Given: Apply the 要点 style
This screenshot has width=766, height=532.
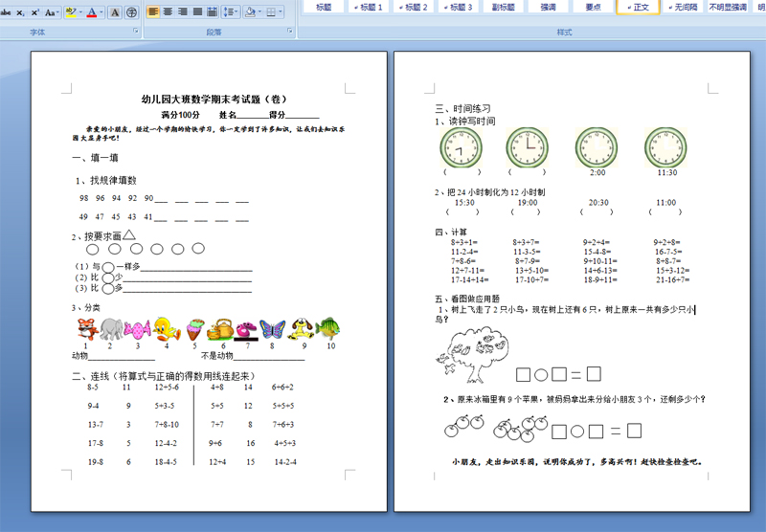Looking at the screenshot, I should (593, 7).
